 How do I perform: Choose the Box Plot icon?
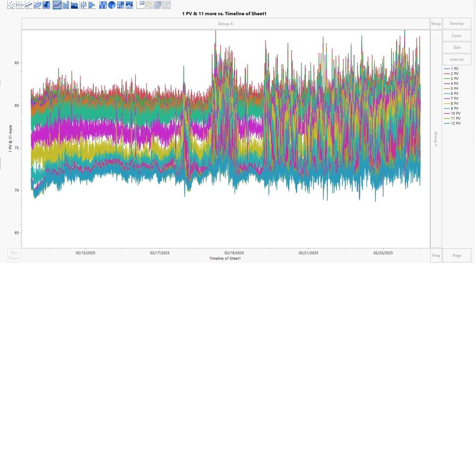[83, 5]
